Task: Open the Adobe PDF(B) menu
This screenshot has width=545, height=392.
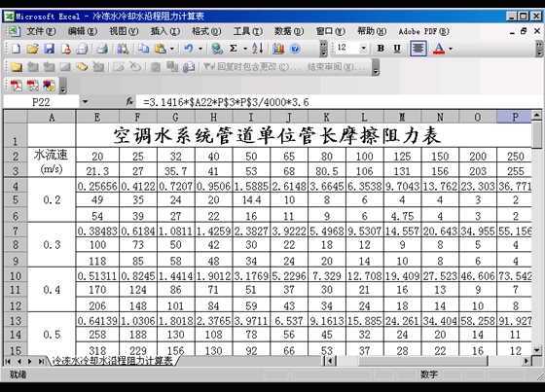Action: (x=423, y=32)
